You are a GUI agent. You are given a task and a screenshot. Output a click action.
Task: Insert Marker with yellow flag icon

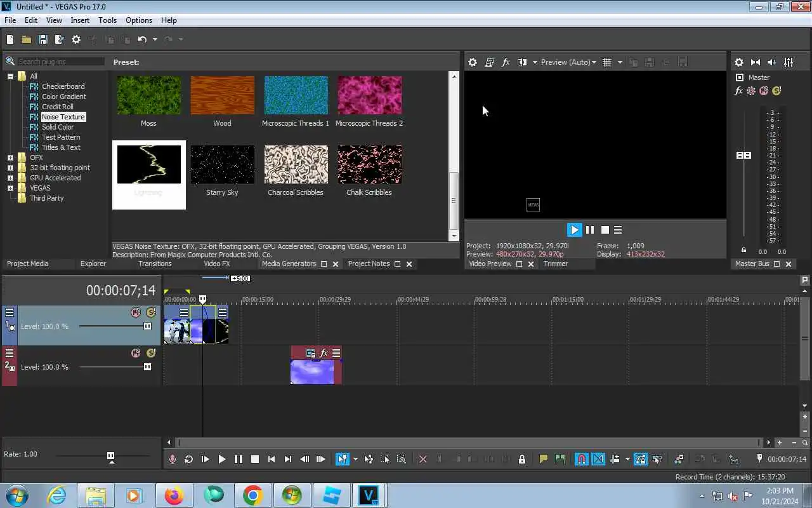pyautogui.click(x=544, y=459)
